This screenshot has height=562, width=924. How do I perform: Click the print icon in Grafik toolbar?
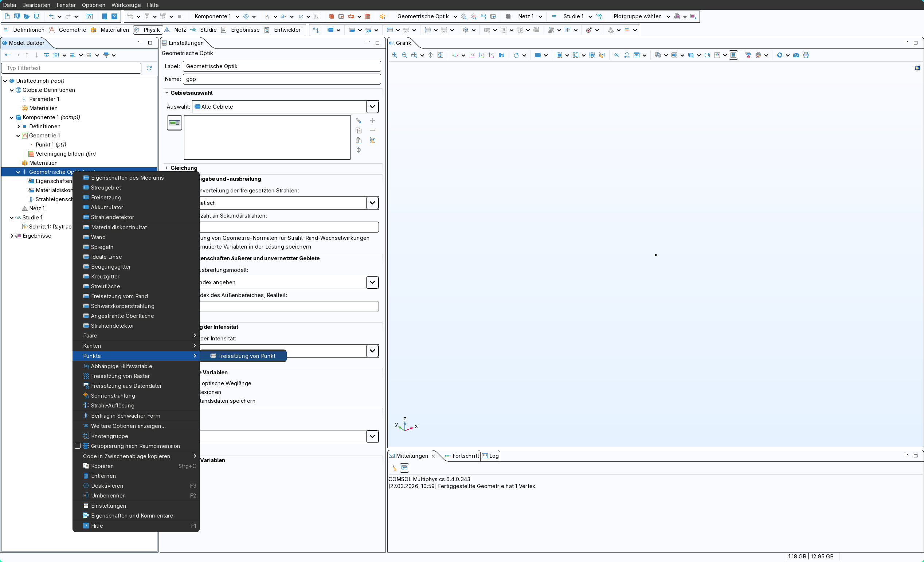[806, 55]
